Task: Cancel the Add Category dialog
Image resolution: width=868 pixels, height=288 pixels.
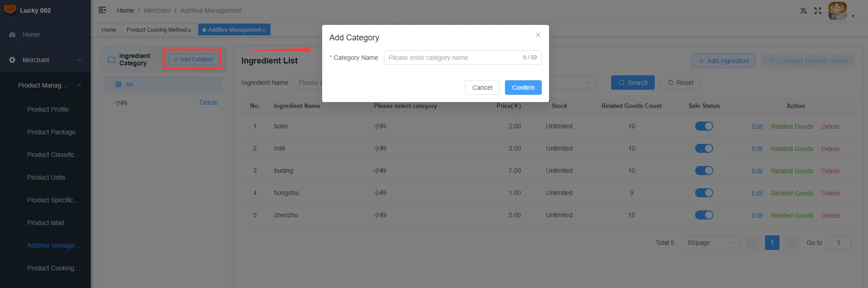Action: coord(482,88)
